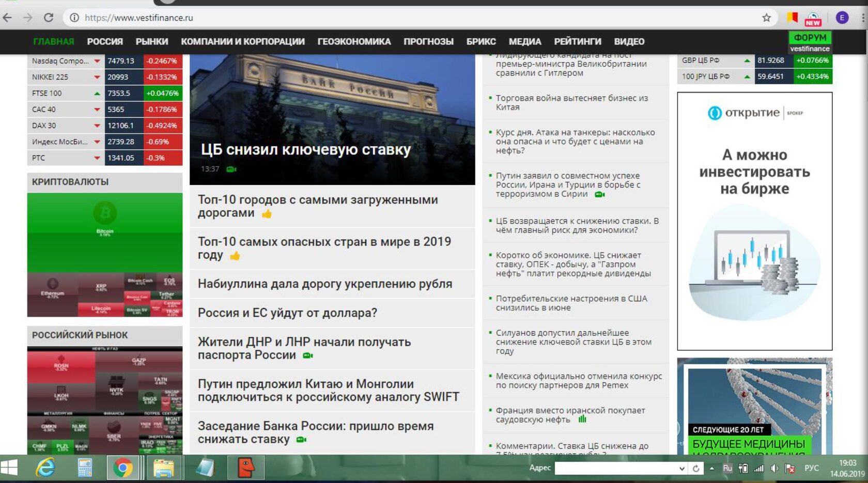
Task: Click the Ru language indicator in tray
Action: (727, 468)
